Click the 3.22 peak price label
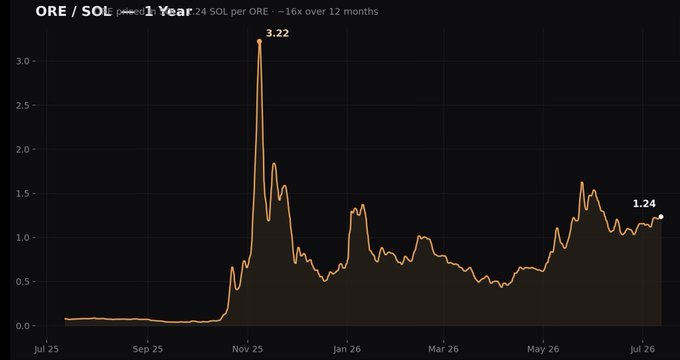The image size is (680, 360). point(277,33)
